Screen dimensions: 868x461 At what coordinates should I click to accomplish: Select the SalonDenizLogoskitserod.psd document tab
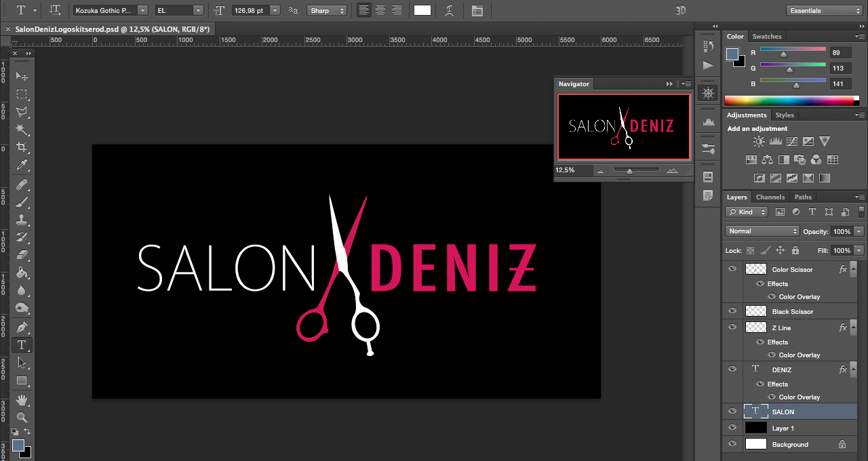(x=111, y=30)
